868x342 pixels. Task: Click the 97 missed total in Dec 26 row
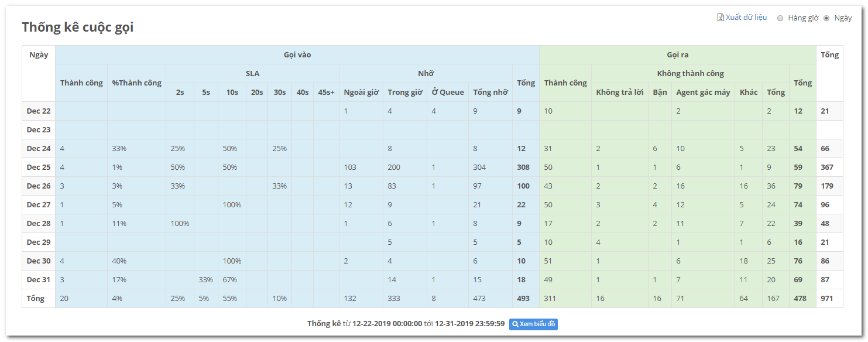coord(477,186)
